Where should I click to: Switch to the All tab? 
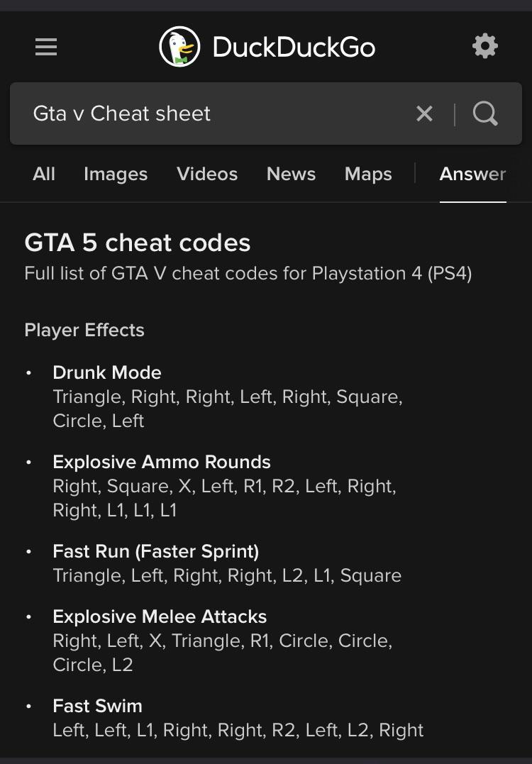(44, 174)
